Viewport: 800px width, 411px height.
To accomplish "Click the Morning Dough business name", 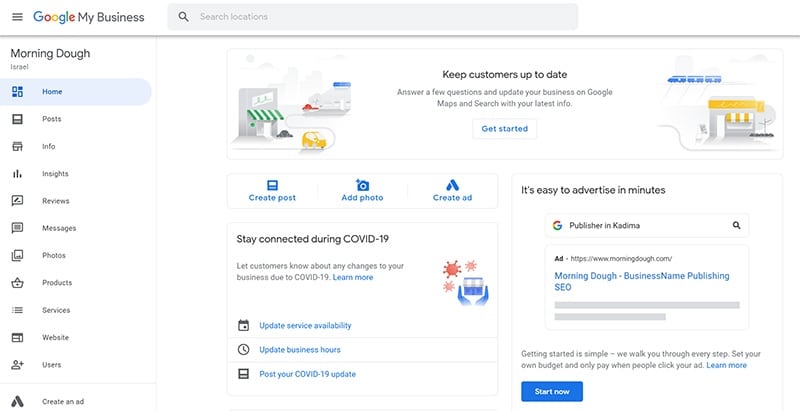I will coord(51,54).
